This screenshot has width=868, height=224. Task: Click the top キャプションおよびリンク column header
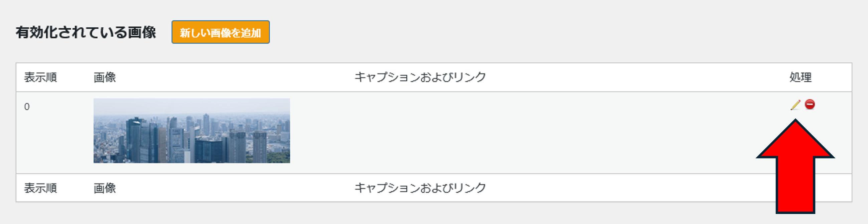(420, 77)
